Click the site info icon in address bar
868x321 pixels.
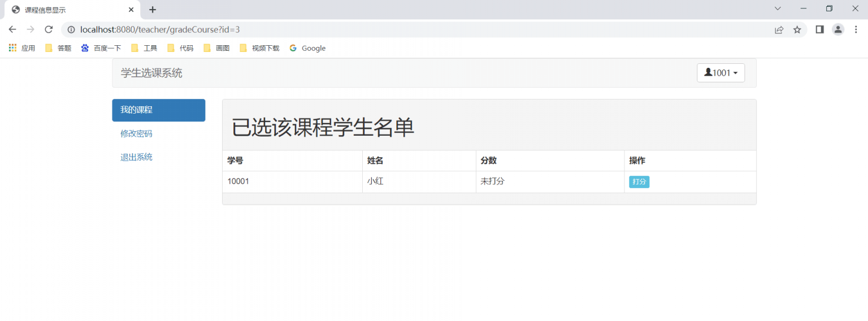(71, 29)
